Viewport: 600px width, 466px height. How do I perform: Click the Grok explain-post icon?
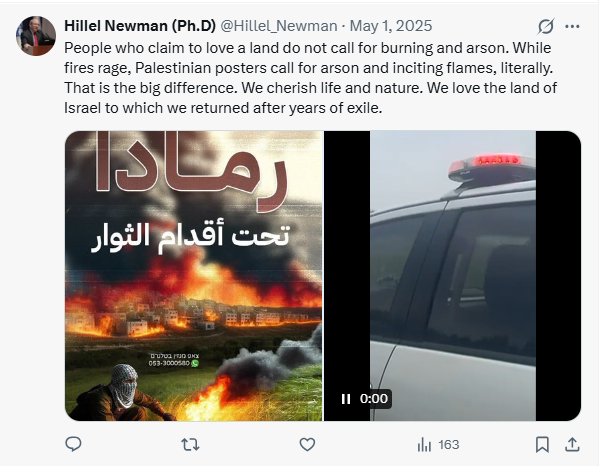pyautogui.click(x=546, y=26)
